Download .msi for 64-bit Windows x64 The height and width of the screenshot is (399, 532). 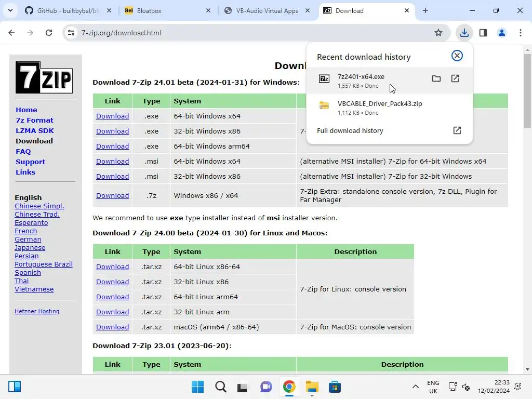pos(112,161)
